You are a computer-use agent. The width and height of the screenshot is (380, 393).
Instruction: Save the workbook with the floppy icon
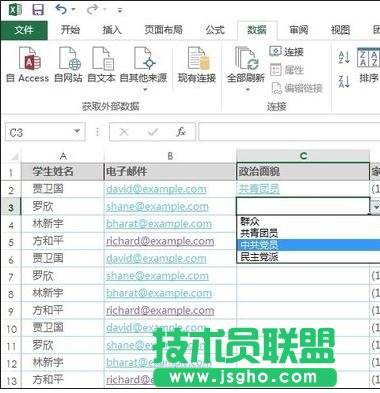pos(38,10)
